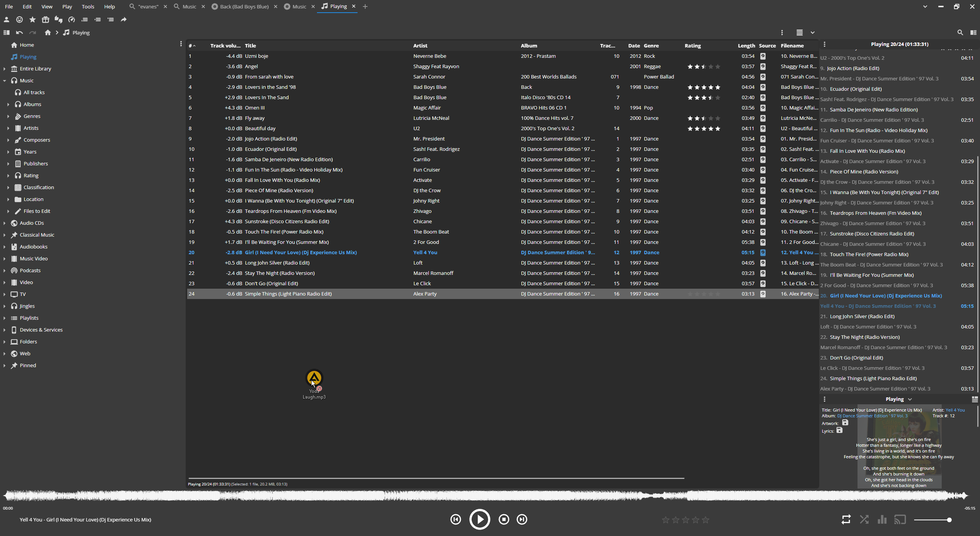The height and width of the screenshot is (536, 980).
Task: Toggle repeat playback mode
Action: (846, 520)
